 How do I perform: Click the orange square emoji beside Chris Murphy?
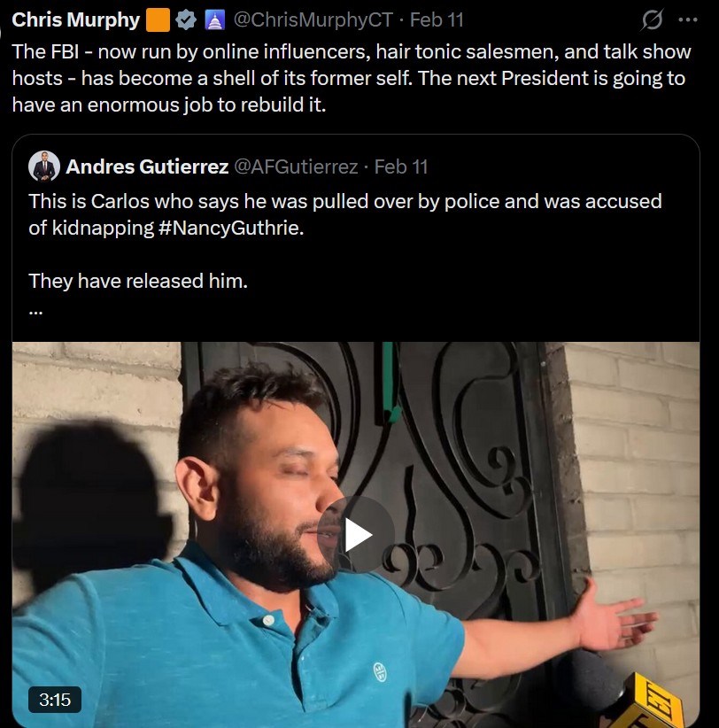click(156, 19)
